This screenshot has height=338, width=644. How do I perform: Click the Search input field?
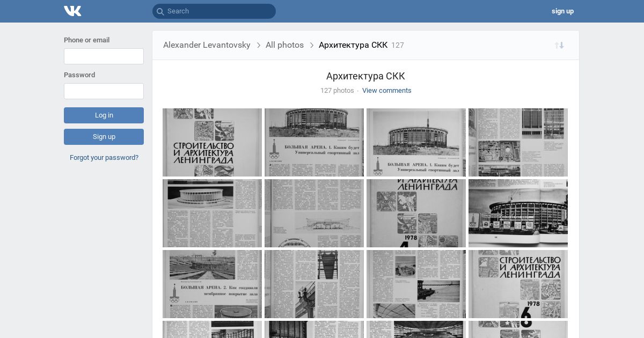[214, 11]
